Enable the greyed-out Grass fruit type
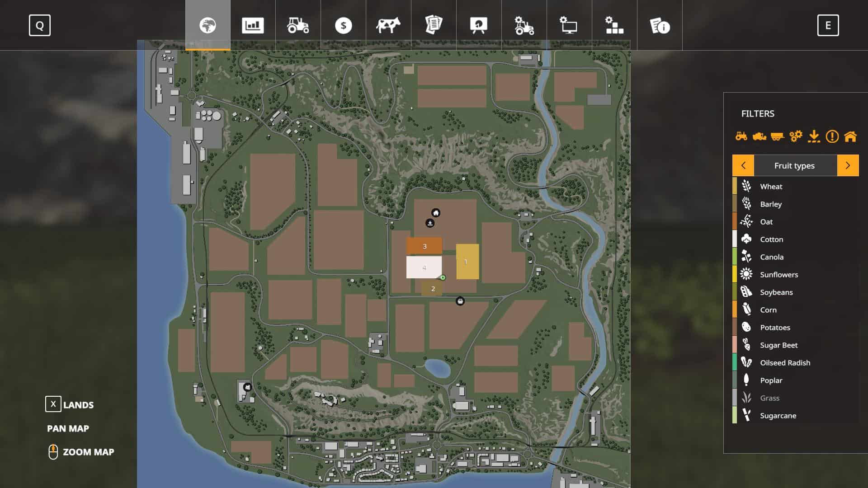The image size is (868, 488). click(x=795, y=398)
